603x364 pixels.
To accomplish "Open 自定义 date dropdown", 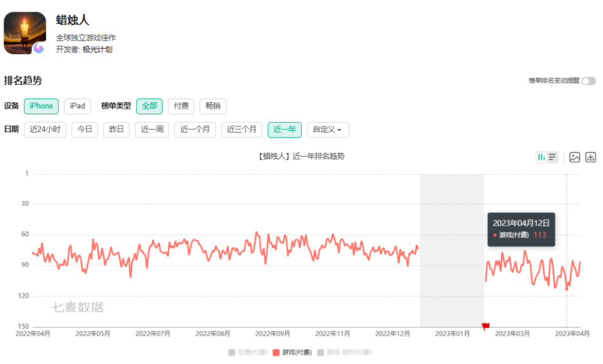I will (x=328, y=130).
